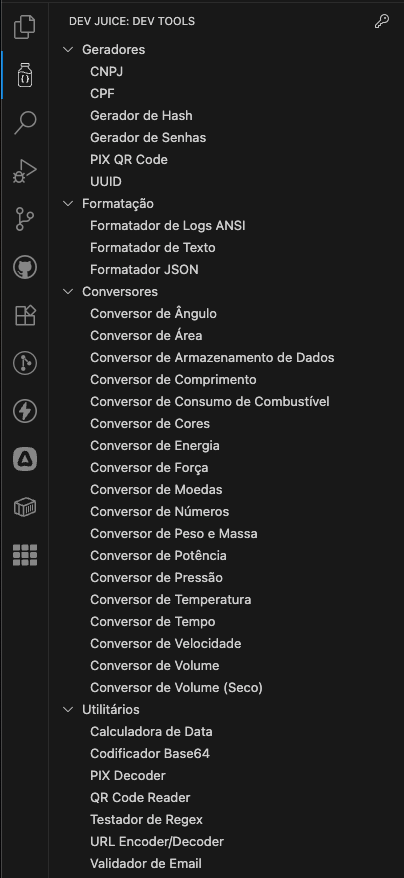Open the Extensions blocks icon
The image size is (404, 878).
(25, 315)
